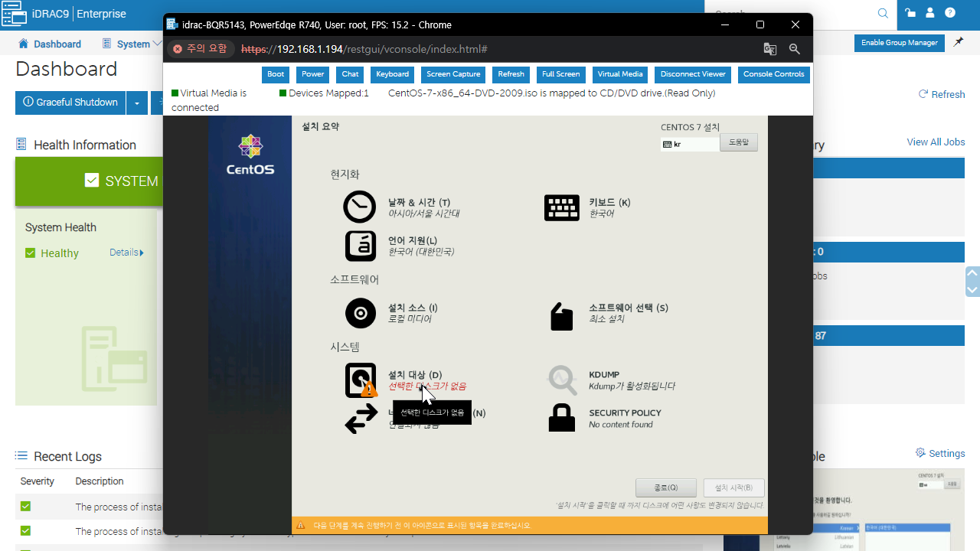Image resolution: width=980 pixels, height=551 pixels.
Task: Click red text 선택한 디스크가 없음 under 설치 대상
Action: (427, 386)
